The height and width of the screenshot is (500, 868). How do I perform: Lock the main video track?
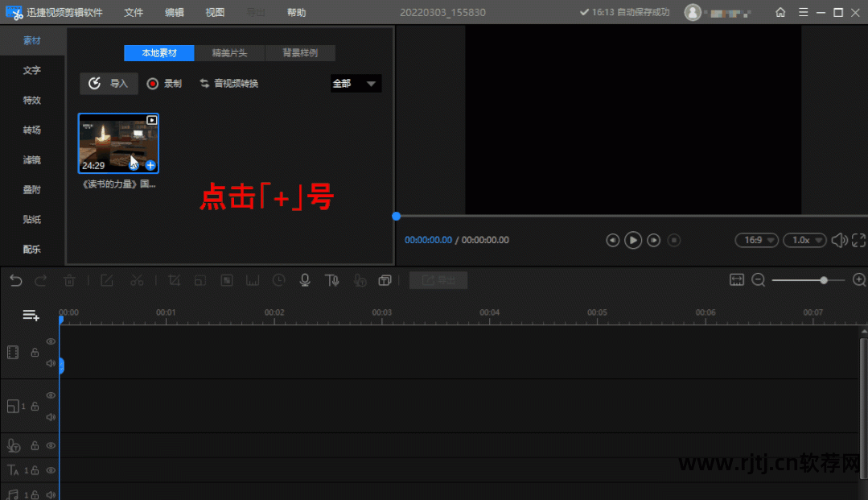coord(35,352)
